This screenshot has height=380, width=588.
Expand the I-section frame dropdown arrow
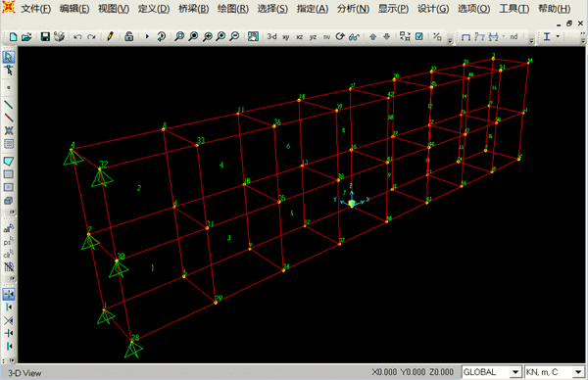tap(558, 36)
